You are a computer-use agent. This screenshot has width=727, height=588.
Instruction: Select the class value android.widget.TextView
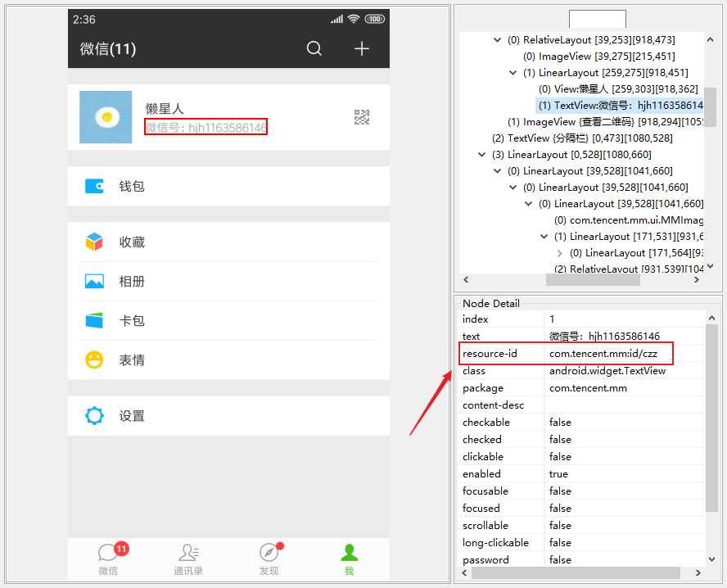pyautogui.click(x=607, y=371)
